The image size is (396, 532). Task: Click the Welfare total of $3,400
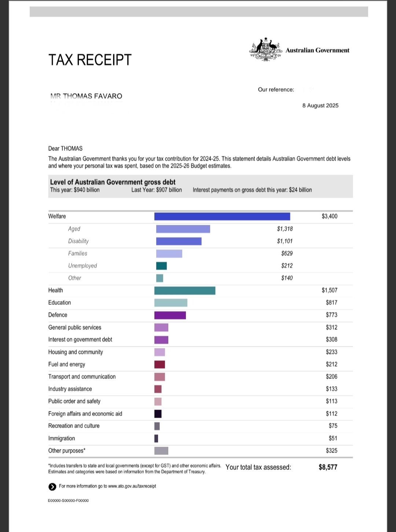tap(329, 216)
